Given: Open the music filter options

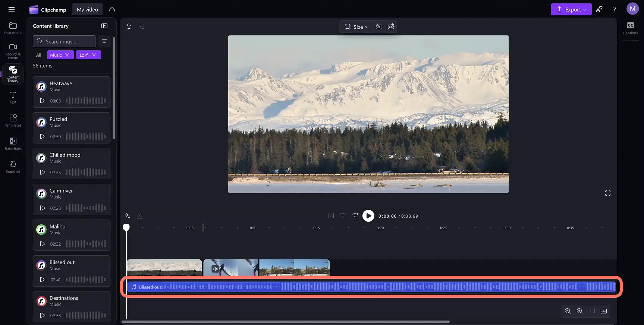Looking at the screenshot, I should [104, 41].
